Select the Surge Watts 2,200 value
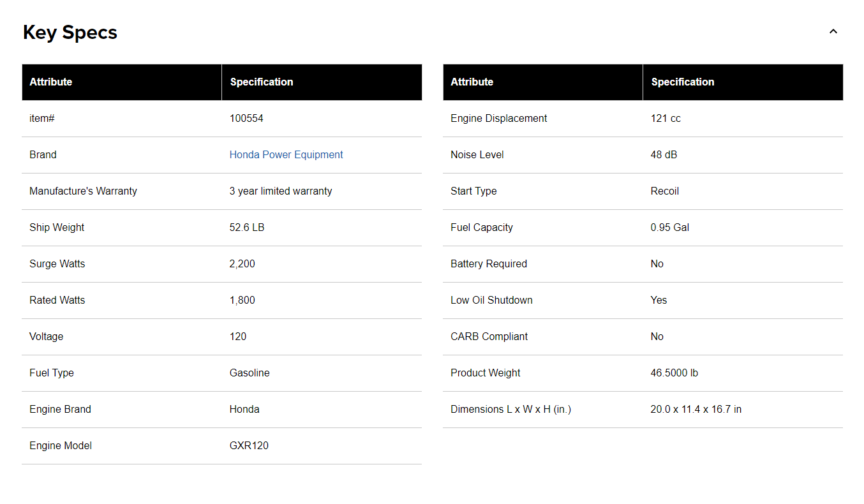 coord(242,264)
